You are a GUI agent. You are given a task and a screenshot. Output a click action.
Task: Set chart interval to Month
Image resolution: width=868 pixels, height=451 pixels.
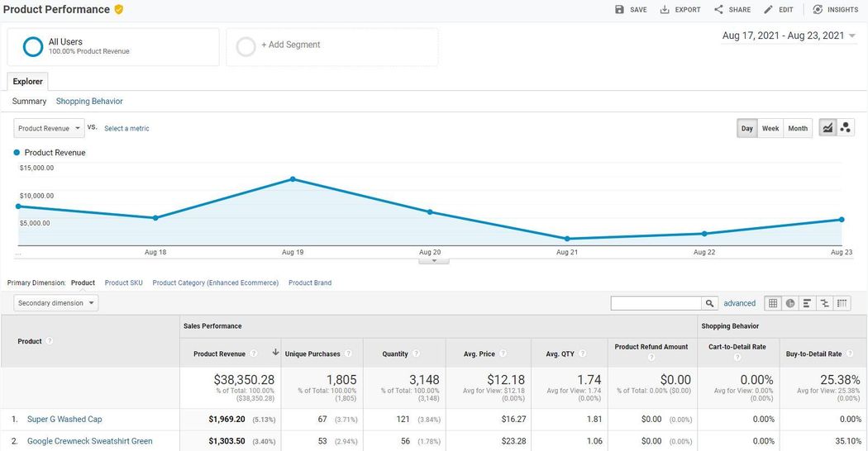coord(798,129)
